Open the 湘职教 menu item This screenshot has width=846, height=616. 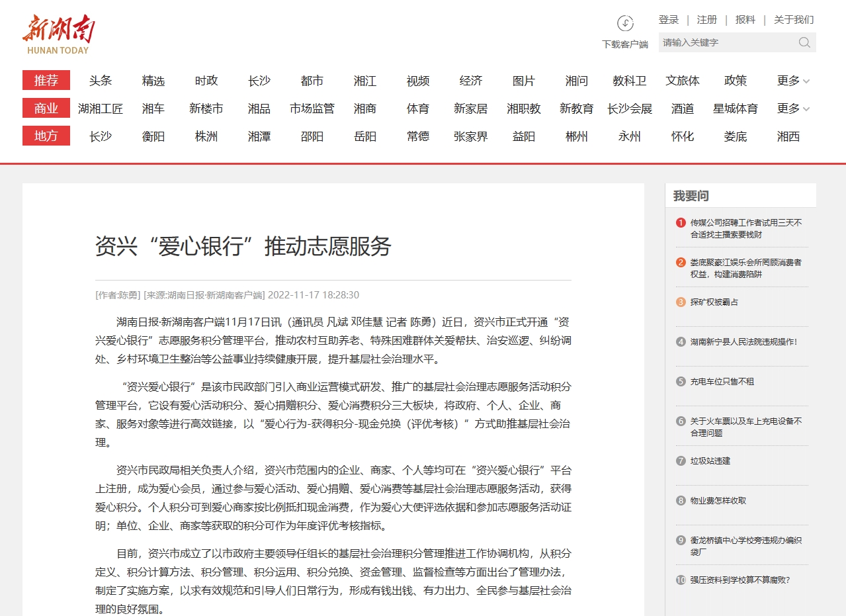point(524,109)
